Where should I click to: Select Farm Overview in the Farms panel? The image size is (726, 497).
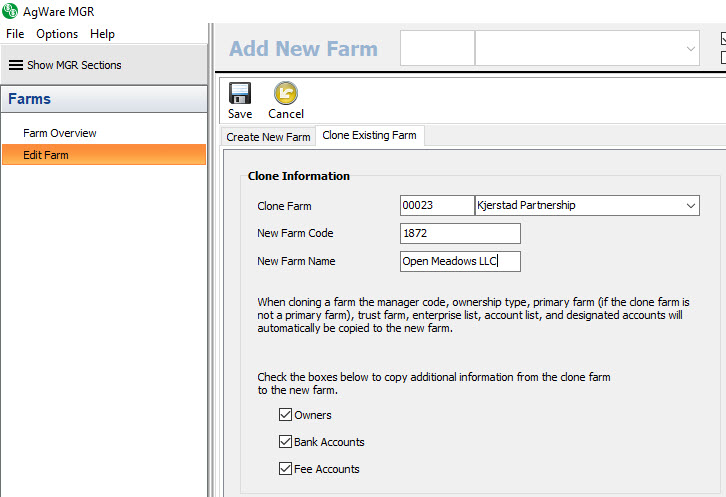[60, 133]
